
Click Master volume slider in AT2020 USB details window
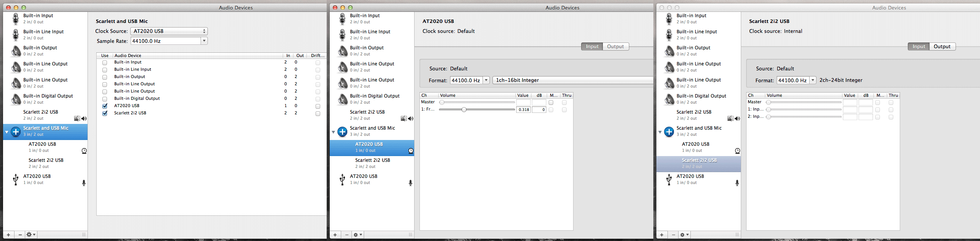coord(477,103)
